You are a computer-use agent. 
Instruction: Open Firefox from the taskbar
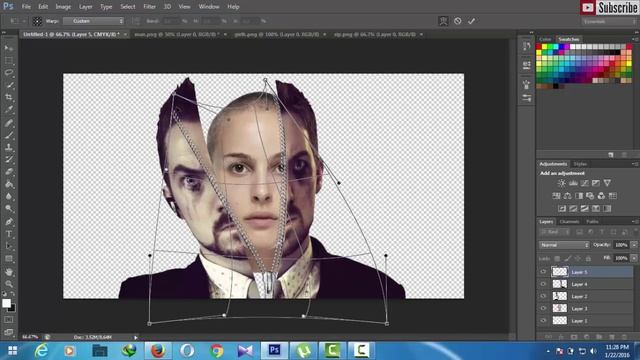pyautogui.click(x=158, y=351)
